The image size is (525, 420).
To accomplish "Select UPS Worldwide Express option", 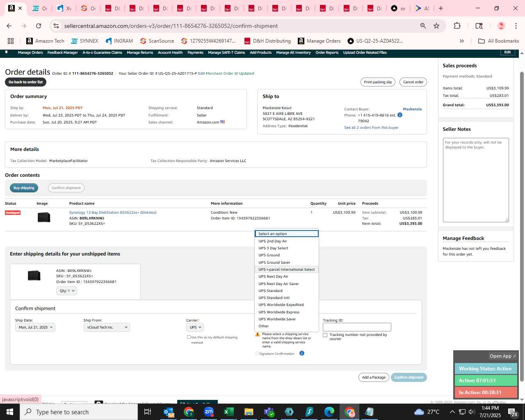I will point(287,312).
